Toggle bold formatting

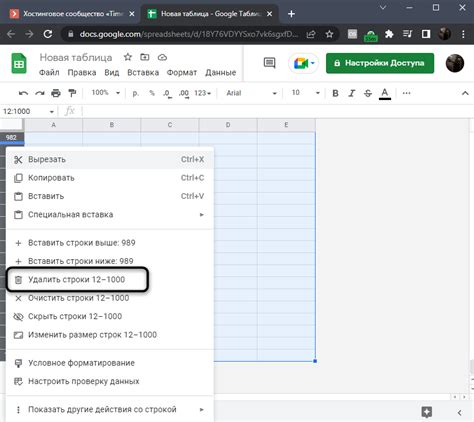click(x=336, y=93)
